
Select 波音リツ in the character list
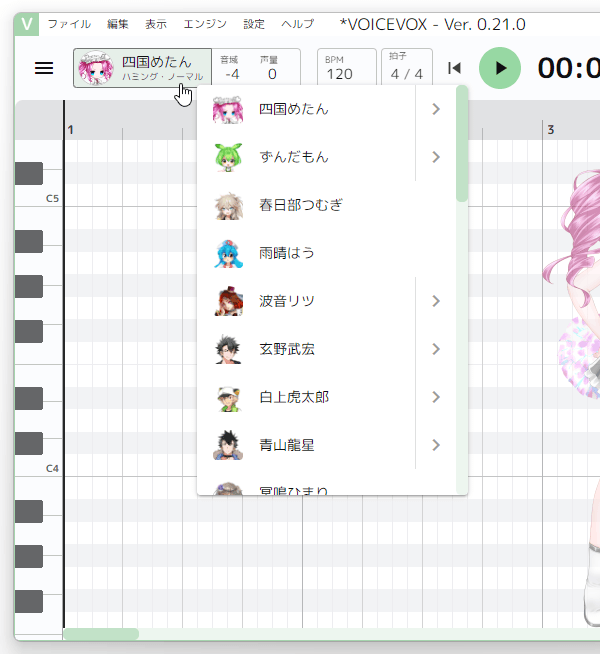coord(306,301)
